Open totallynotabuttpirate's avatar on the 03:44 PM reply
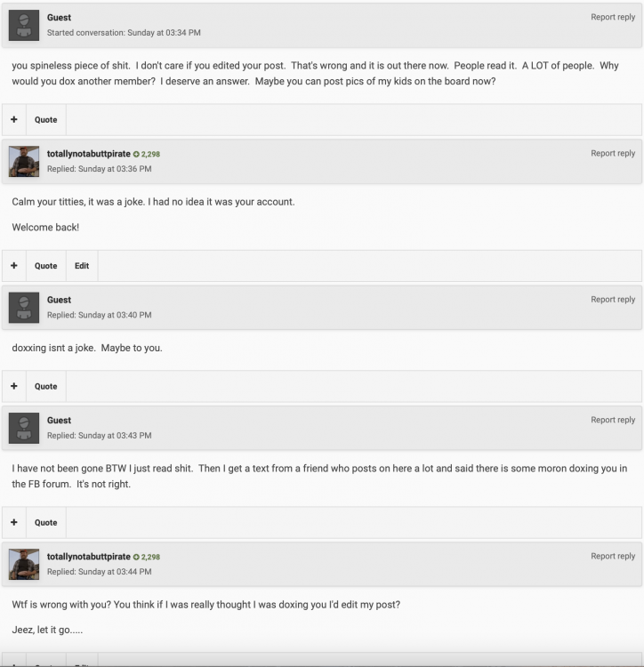 [24, 564]
